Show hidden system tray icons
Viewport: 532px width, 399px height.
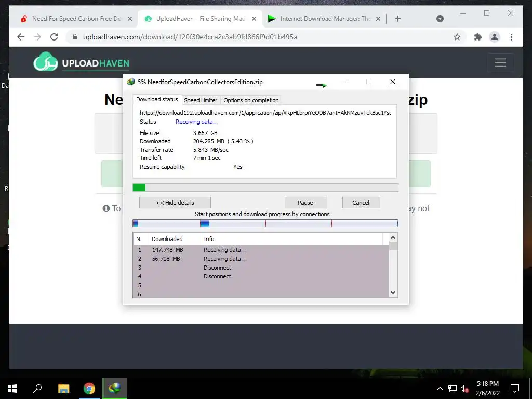[x=440, y=389]
